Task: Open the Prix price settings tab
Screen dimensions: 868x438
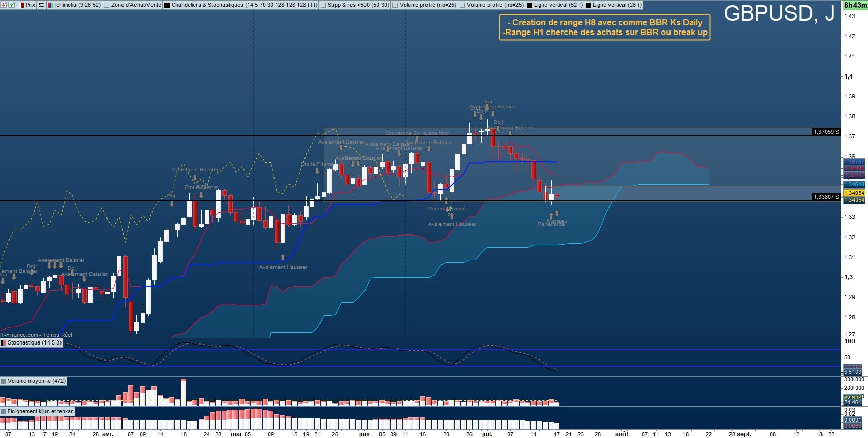Action: pos(27,5)
